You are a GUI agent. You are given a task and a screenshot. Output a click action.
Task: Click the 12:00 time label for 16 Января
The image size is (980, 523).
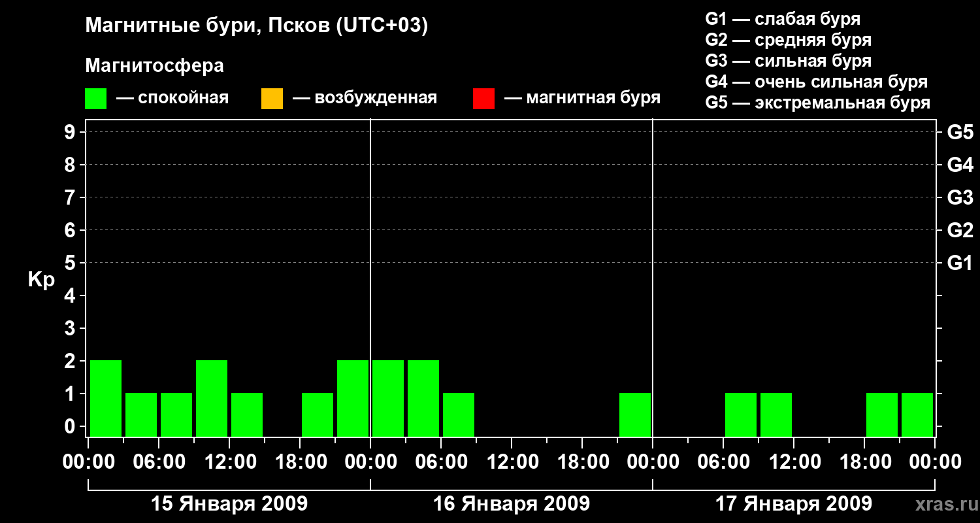[x=512, y=462]
